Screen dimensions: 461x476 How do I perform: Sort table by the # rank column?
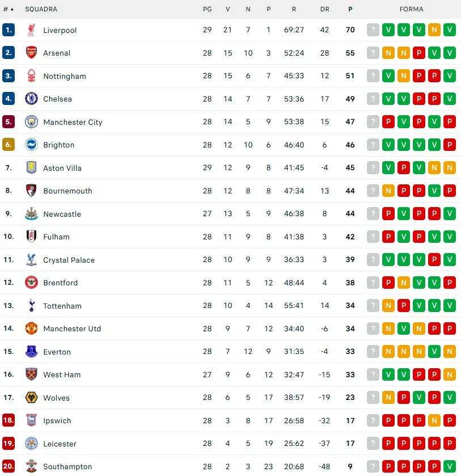click(x=8, y=9)
